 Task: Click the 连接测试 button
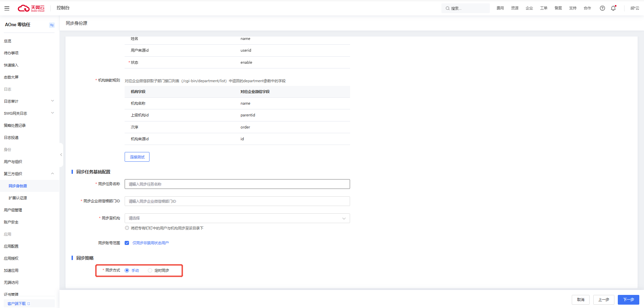pos(137,157)
